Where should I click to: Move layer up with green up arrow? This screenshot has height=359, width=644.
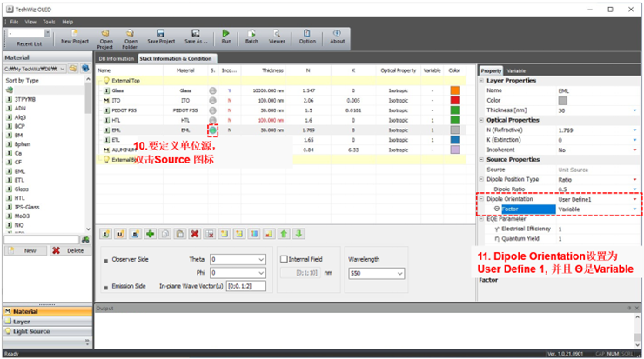(x=284, y=234)
